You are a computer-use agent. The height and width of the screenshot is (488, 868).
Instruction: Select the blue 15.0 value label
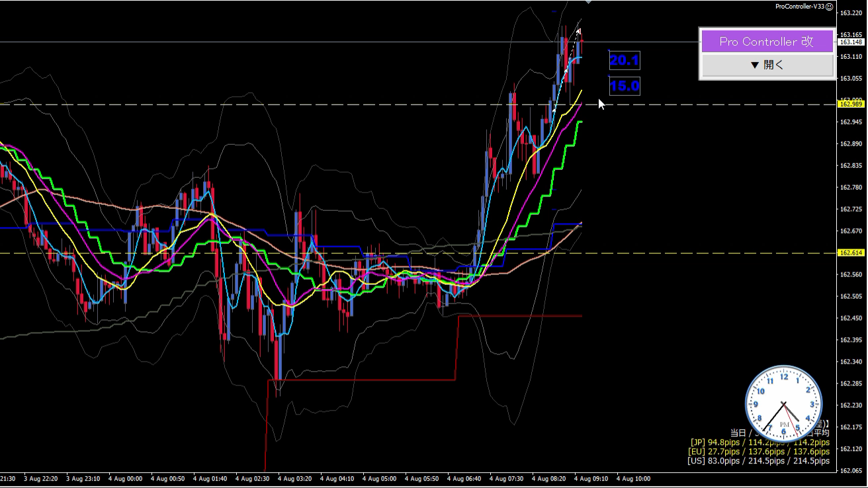click(x=624, y=86)
